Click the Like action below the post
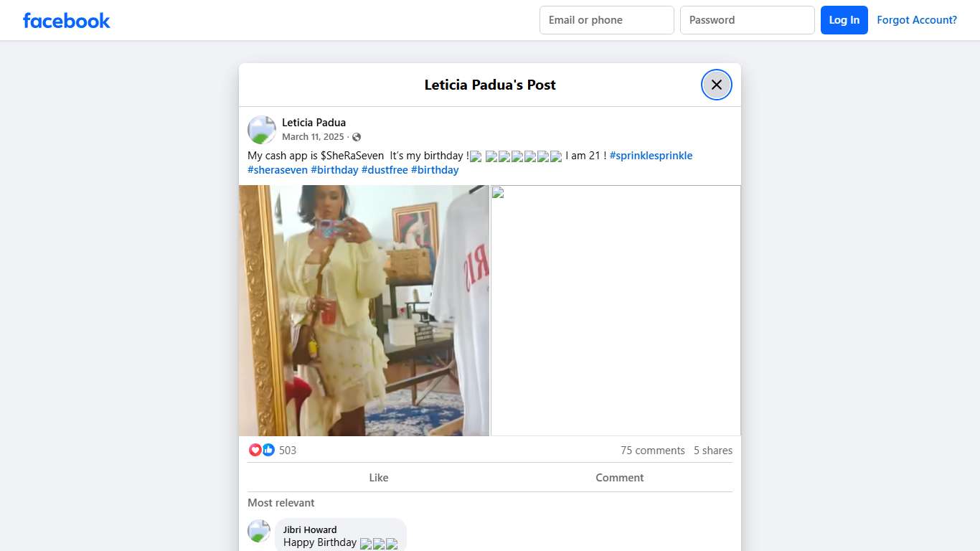Image resolution: width=980 pixels, height=551 pixels. 379,477
